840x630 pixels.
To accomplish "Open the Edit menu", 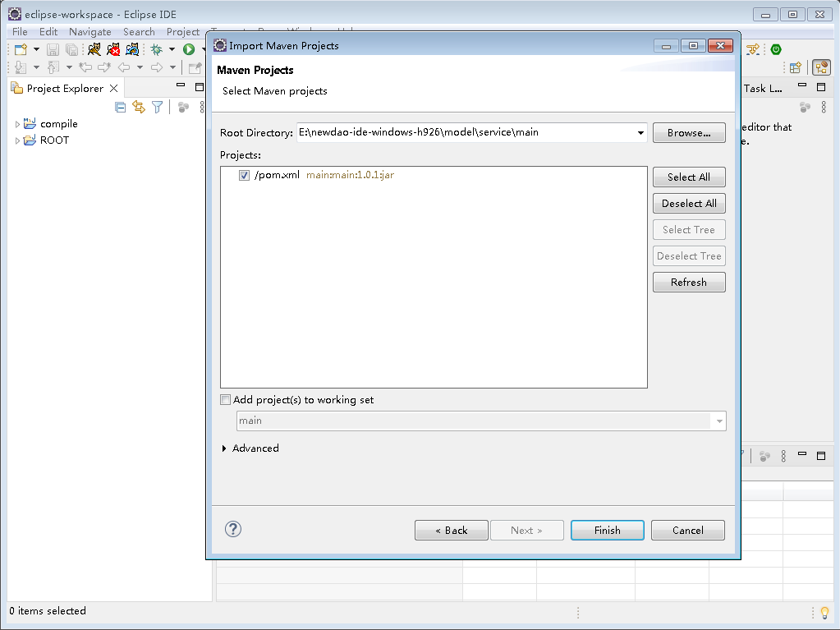I will (48, 31).
